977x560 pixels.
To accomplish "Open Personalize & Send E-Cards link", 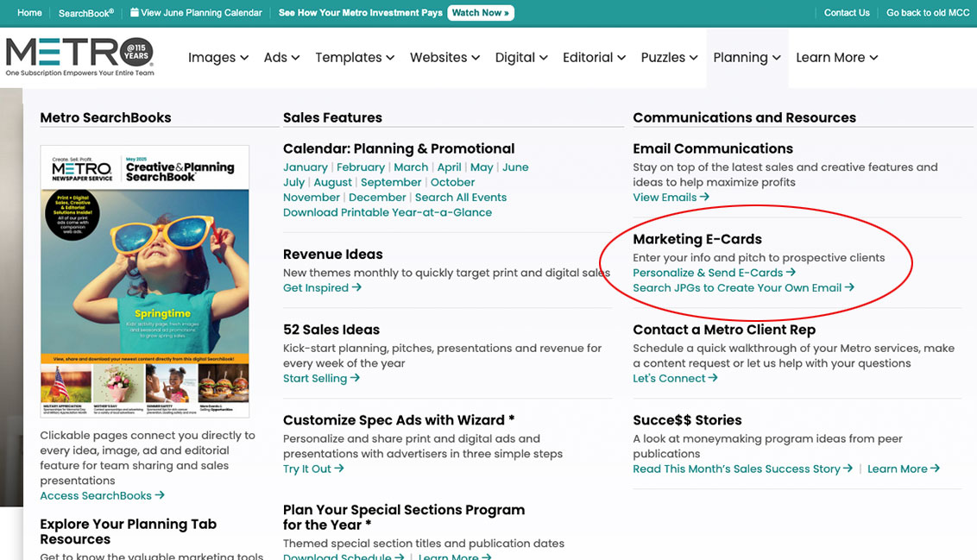I will click(x=714, y=273).
